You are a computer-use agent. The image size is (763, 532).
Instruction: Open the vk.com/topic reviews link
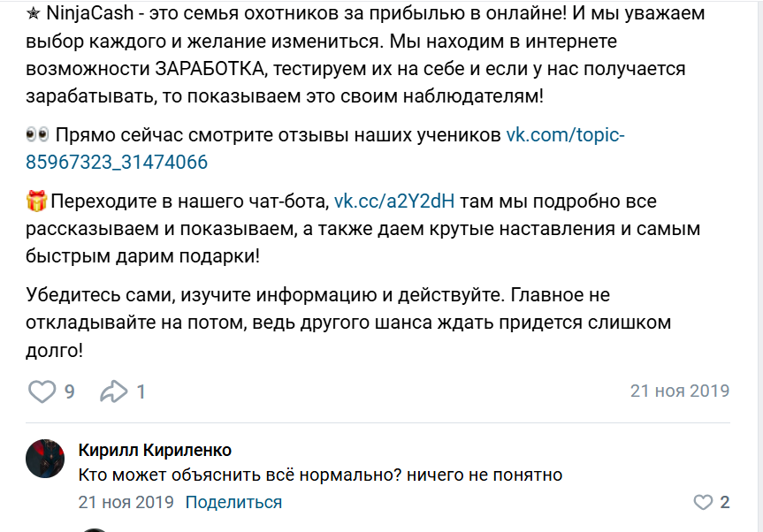[564, 136]
